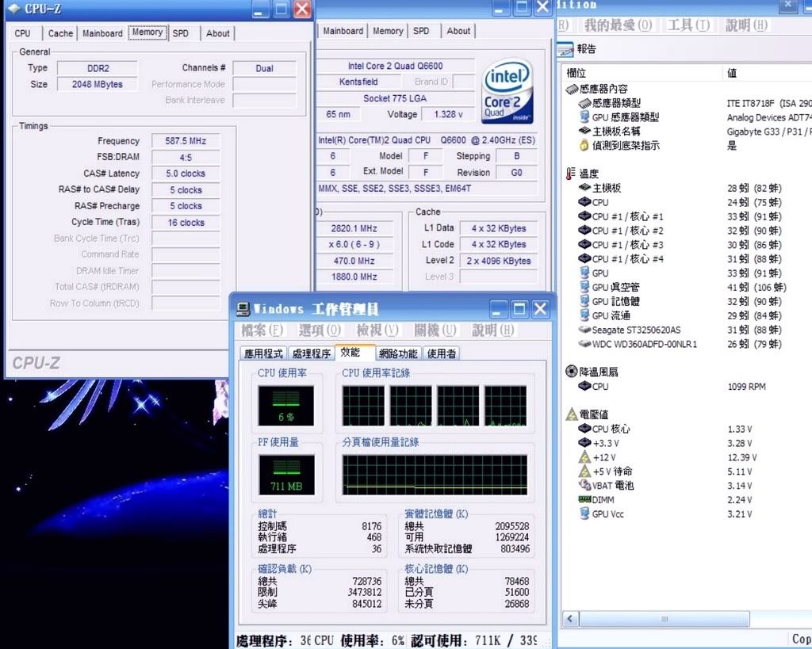Viewport: 812px width, 649px height.
Task: Click icon beside 感應器類型 row
Action: tap(584, 103)
